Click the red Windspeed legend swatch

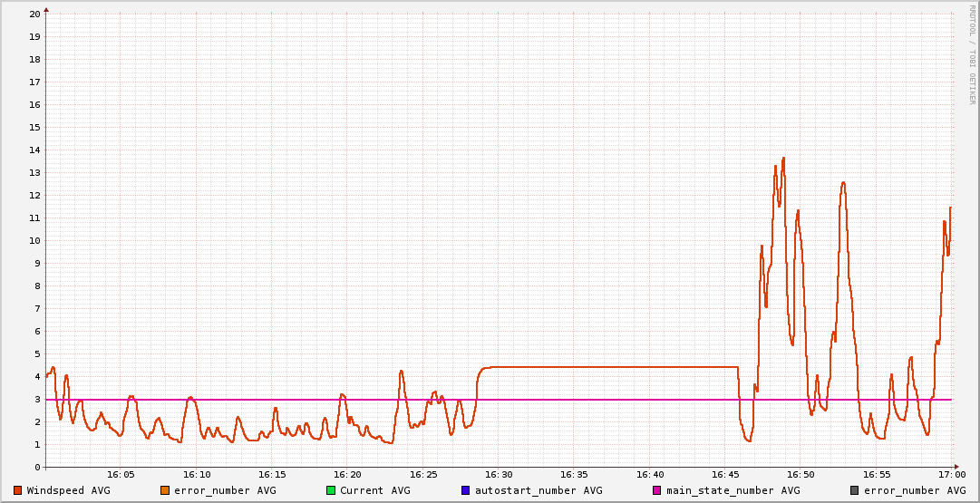pyautogui.click(x=18, y=490)
